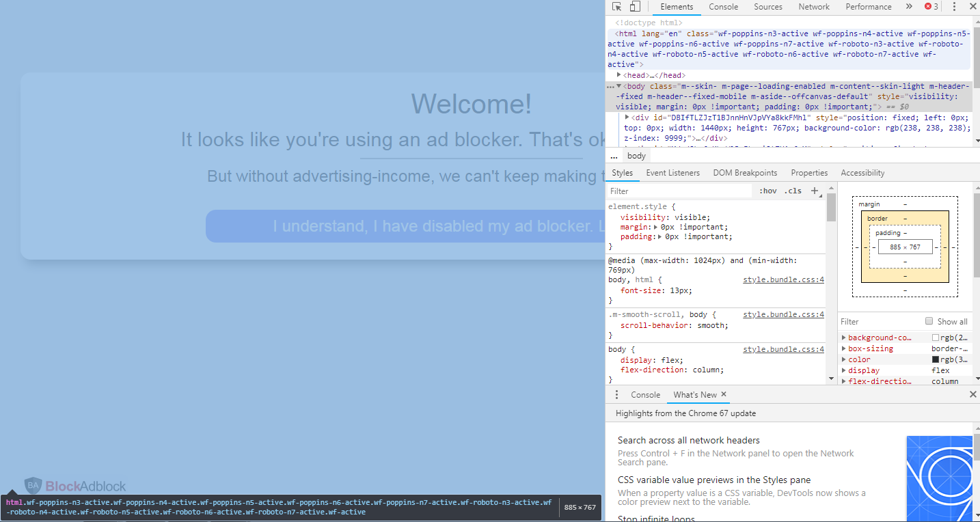Image resolution: width=980 pixels, height=522 pixels.
Task: Expand computed box-sizing property
Action: click(844, 348)
